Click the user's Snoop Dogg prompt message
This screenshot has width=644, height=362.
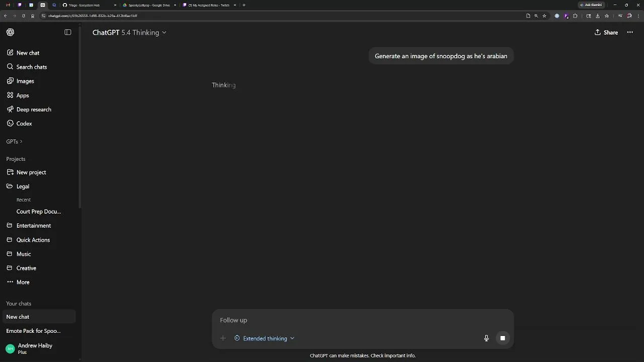pyautogui.click(x=441, y=56)
